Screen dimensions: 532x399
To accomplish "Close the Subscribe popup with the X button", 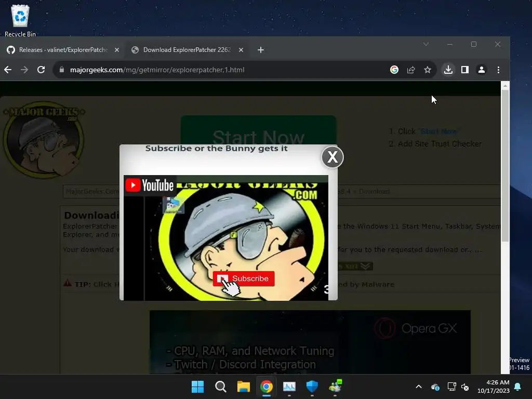I will point(332,157).
